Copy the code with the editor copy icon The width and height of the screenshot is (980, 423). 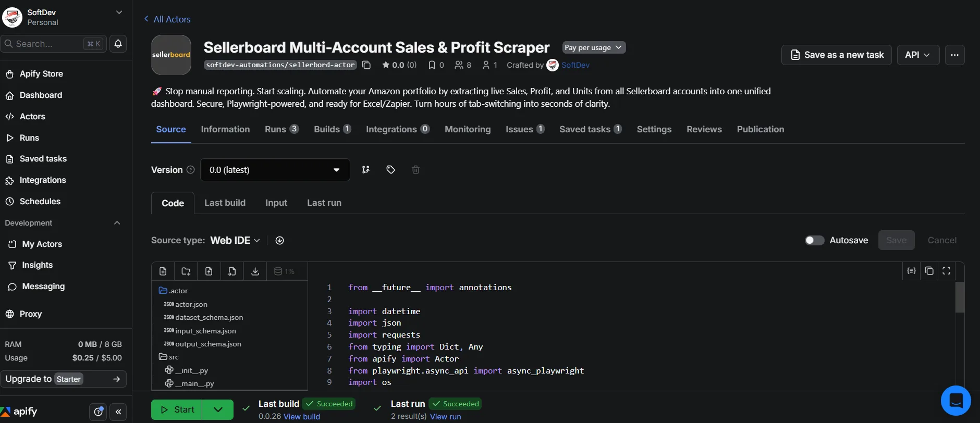click(929, 271)
